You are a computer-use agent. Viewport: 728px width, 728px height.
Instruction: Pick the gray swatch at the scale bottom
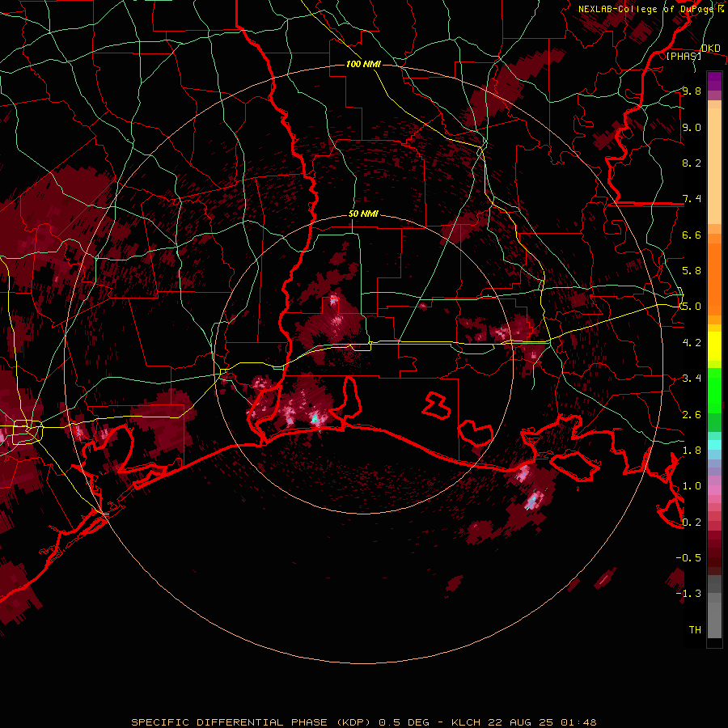pos(714,620)
